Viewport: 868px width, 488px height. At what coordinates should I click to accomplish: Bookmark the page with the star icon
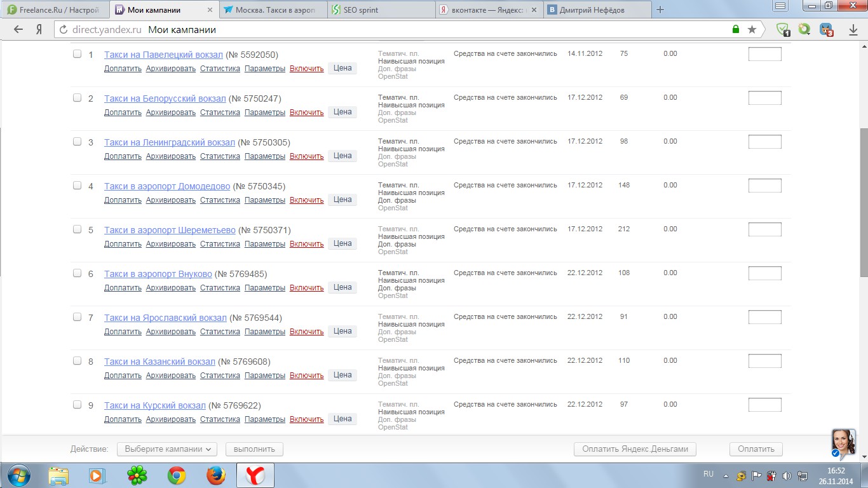pyautogui.click(x=752, y=29)
